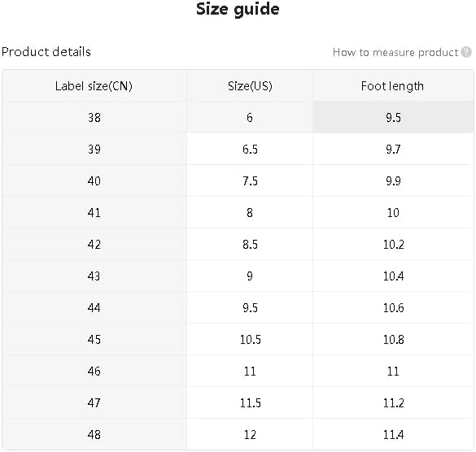
Task: Click US size 7.5 cell
Action: (250, 181)
